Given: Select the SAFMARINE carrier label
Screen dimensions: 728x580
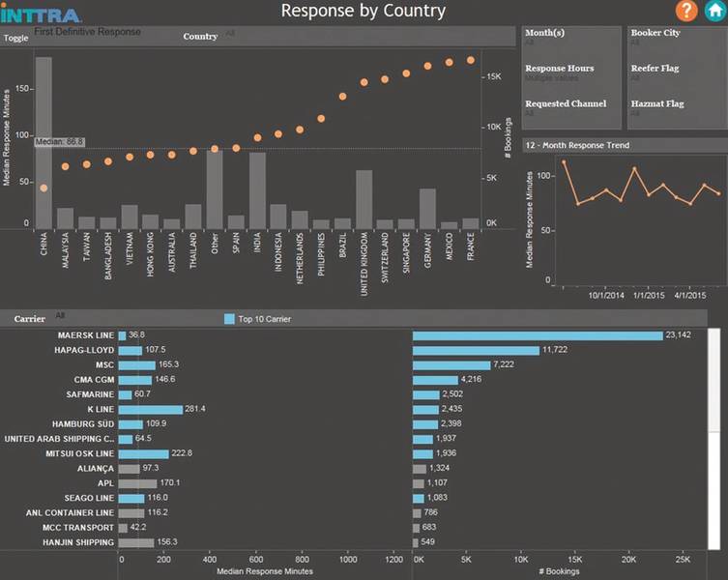Looking at the screenshot, I should click(90, 394).
